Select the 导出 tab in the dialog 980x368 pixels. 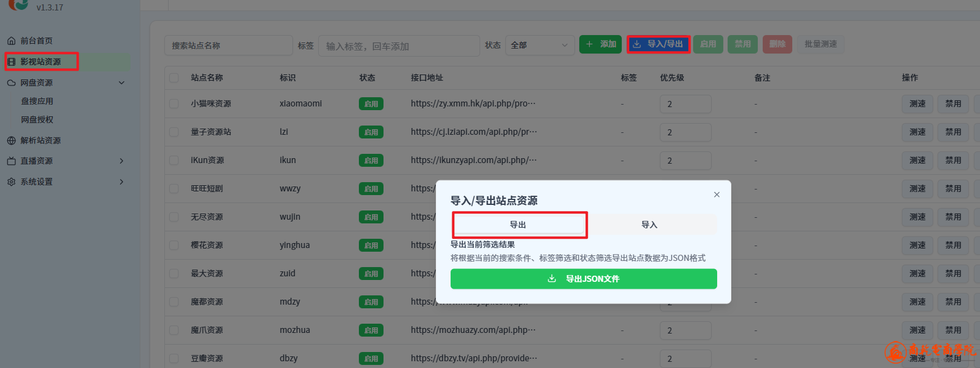(x=518, y=225)
